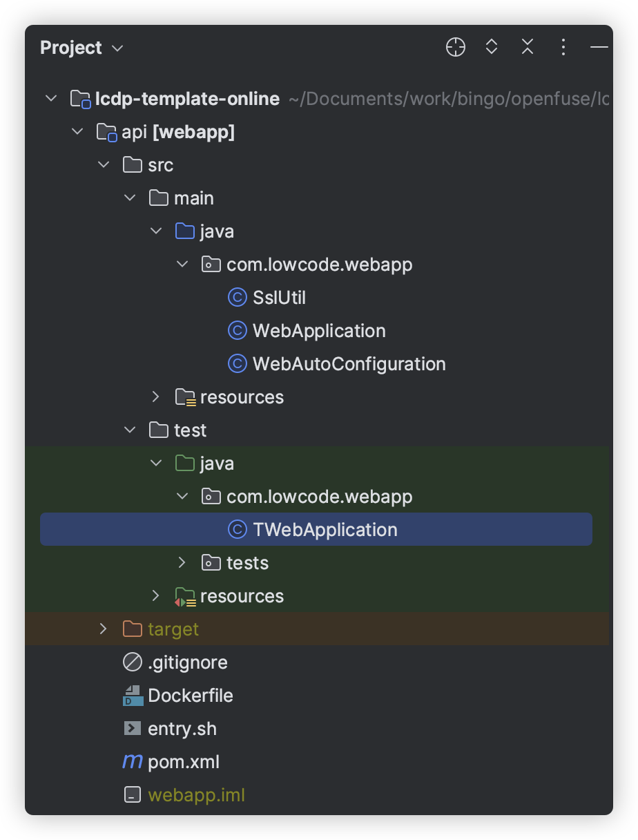Expand the main resources folder
Screen dimensions: 638x840
[x=156, y=397]
